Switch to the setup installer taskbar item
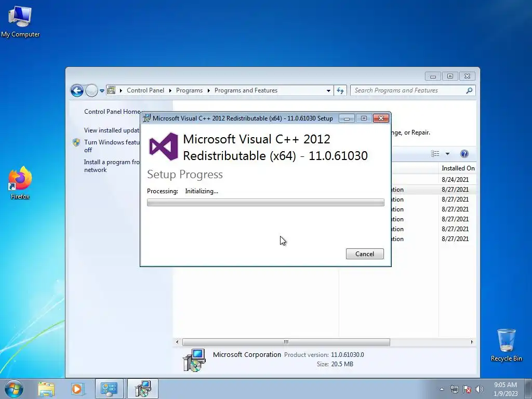Image resolution: width=532 pixels, height=399 pixels. [x=142, y=389]
